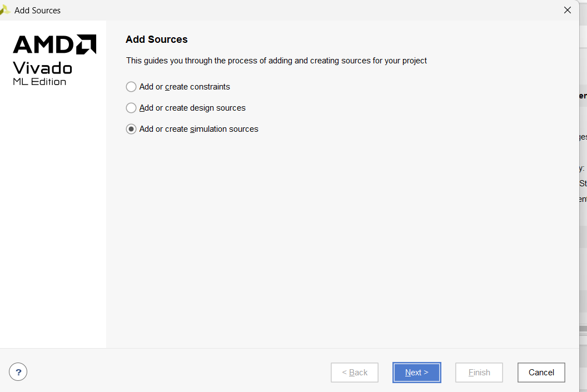Click the Vivado wordmark below the AMD logo
The width and height of the screenshot is (587, 392).
[x=42, y=68]
